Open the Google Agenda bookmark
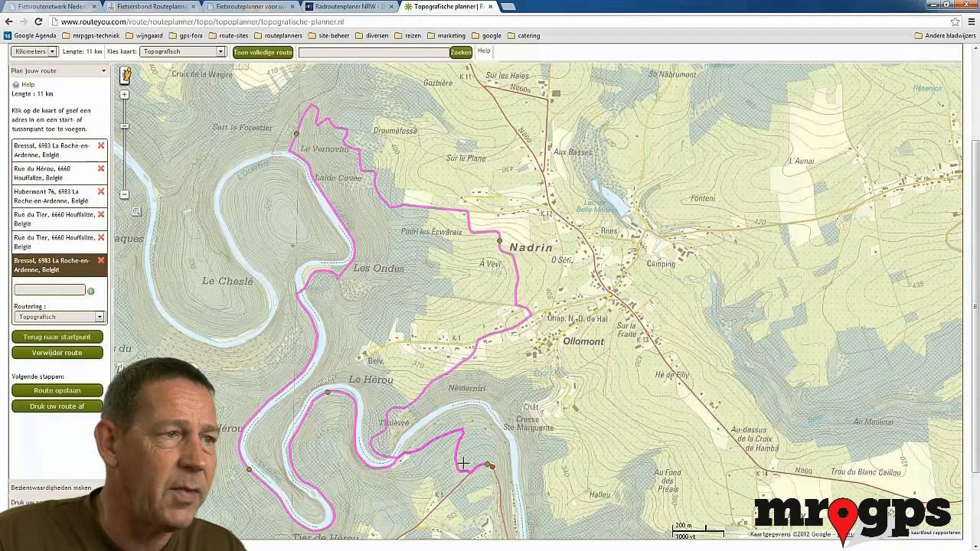 click(30, 36)
